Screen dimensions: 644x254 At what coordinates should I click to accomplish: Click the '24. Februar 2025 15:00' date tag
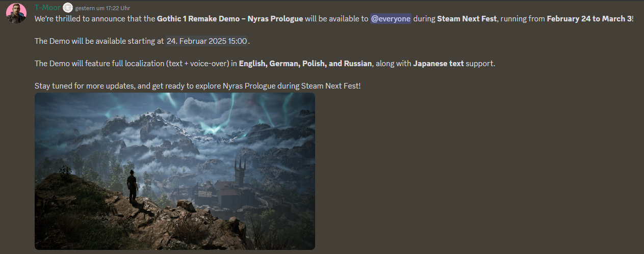(x=207, y=41)
